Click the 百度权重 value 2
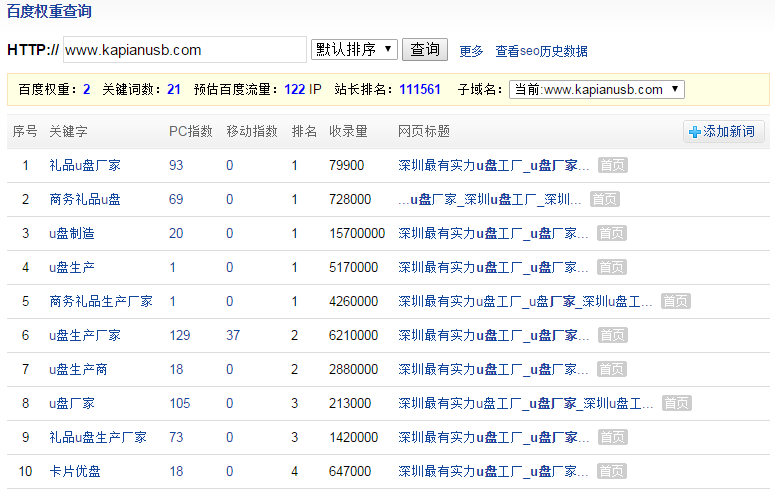 (x=86, y=89)
